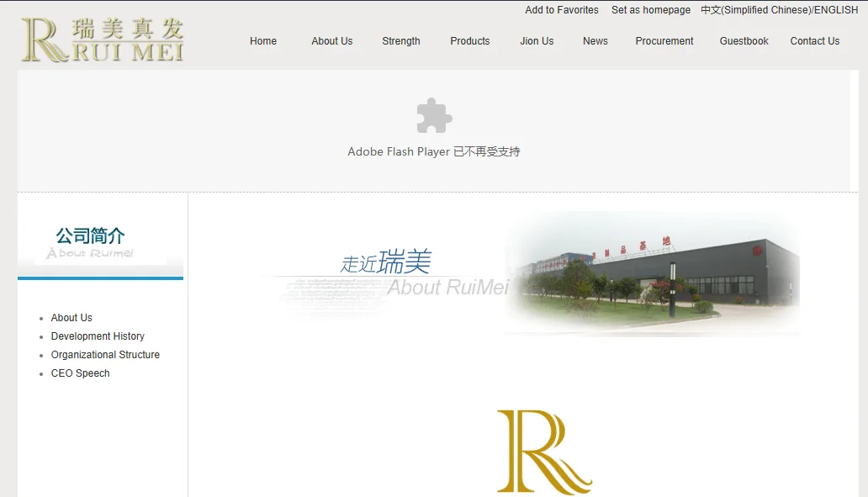The image size is (868, 497).
Task: Click the Rui Mei logo in header
Action: [x=103, y=40]
